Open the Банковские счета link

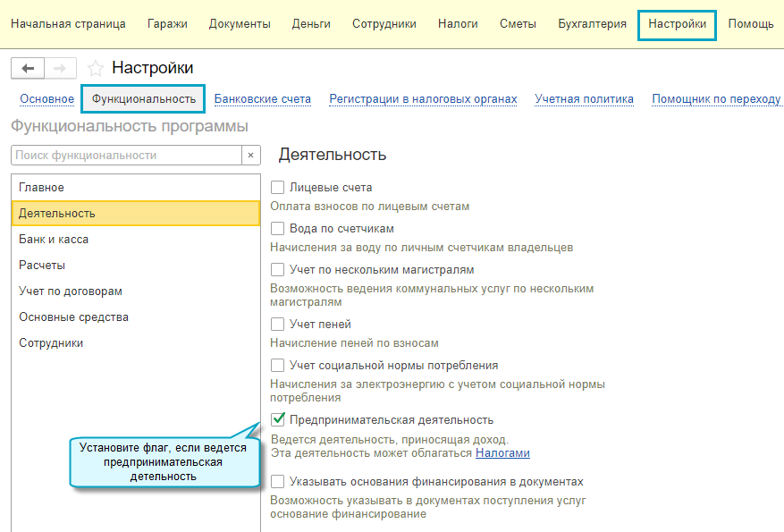pyautogui.click(x=263, y=99)
